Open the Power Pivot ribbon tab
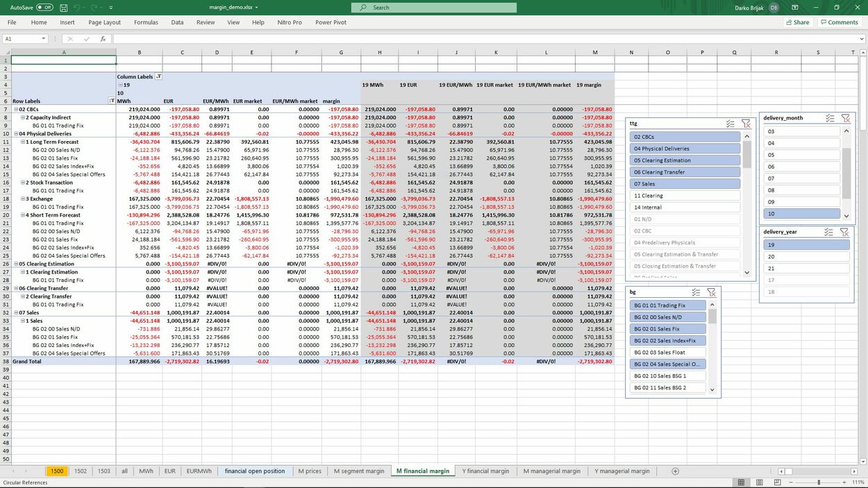This screenshot has width=868, height=488. coord(333,22)
